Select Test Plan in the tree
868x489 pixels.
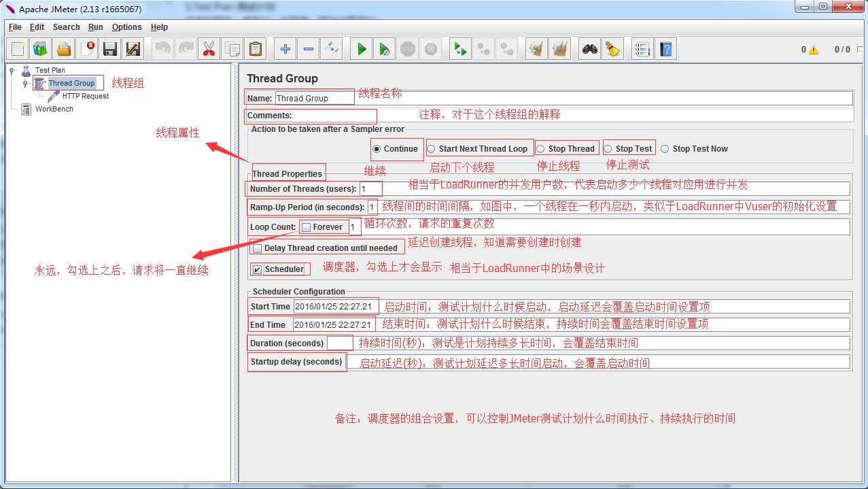(50, 70)
